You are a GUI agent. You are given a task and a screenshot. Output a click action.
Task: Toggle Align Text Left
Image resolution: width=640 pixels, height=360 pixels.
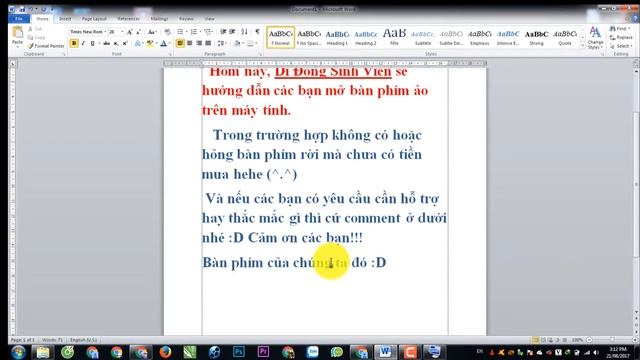pos(180,43)
